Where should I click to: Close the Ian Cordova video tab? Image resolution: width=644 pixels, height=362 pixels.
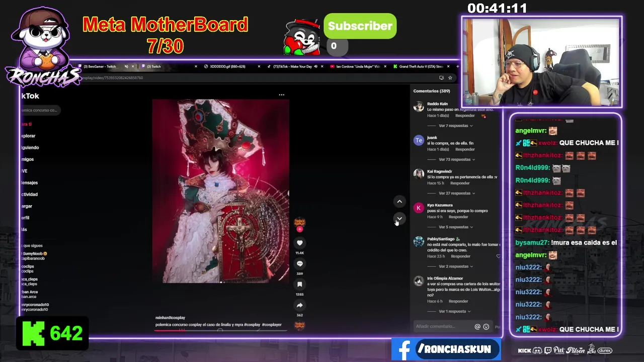click(x=385, y=66)
